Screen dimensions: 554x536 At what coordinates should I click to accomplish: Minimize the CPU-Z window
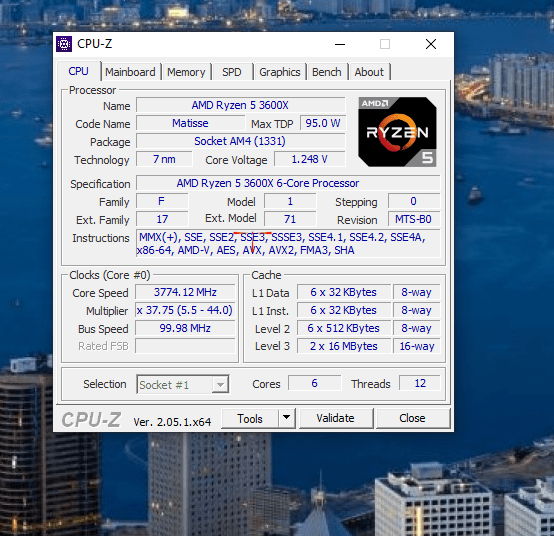tap(340, 44)
